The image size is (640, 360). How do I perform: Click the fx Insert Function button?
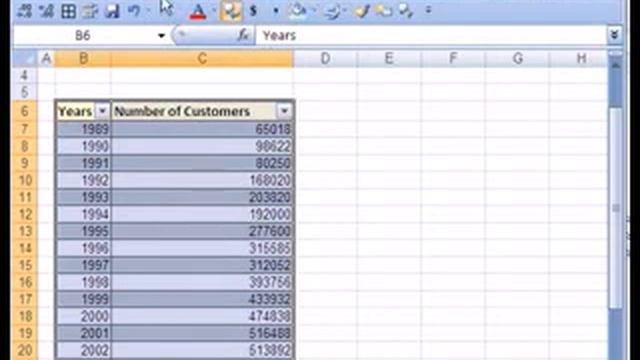(244, 36)
